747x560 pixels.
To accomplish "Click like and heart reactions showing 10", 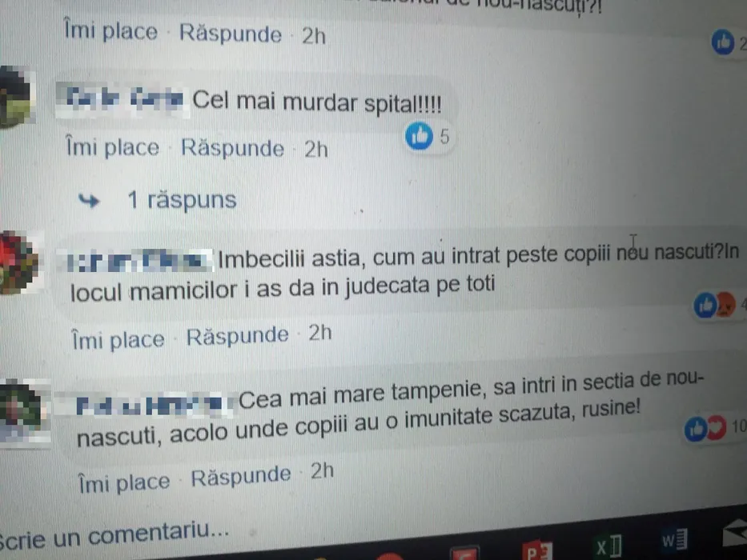I will tap(705, 428).
